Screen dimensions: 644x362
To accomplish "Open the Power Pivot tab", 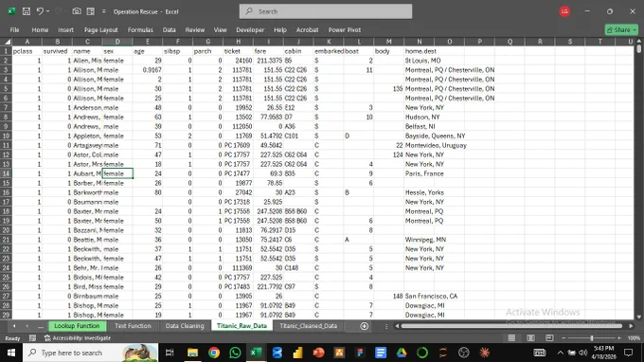I will [344, 30].
